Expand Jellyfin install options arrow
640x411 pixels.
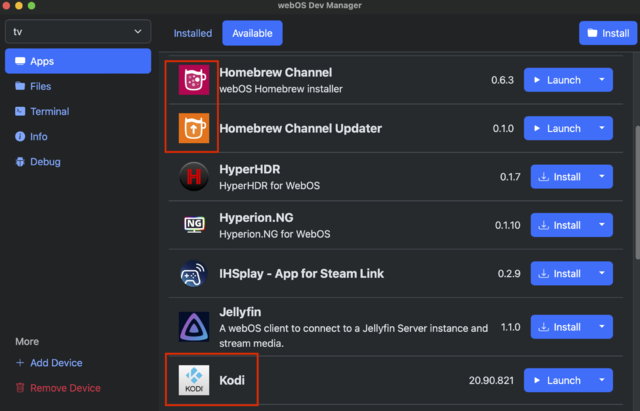pos(602,327)
